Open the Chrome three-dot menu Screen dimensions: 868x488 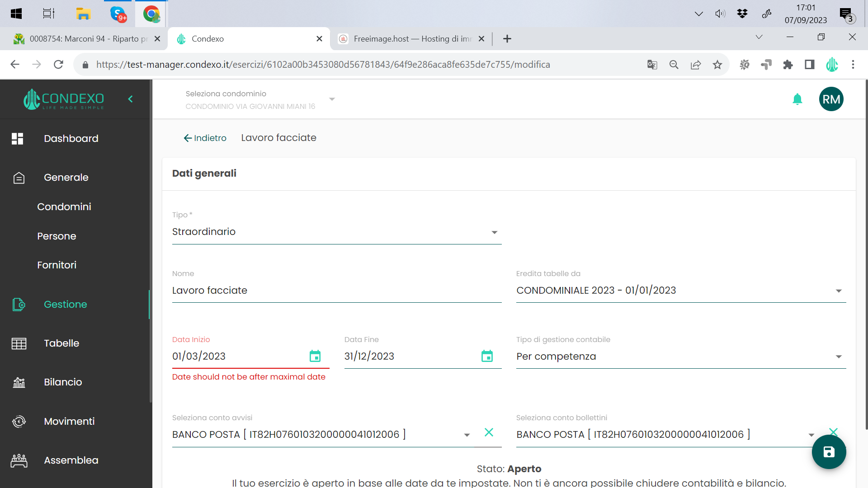[x=853, y=65]
